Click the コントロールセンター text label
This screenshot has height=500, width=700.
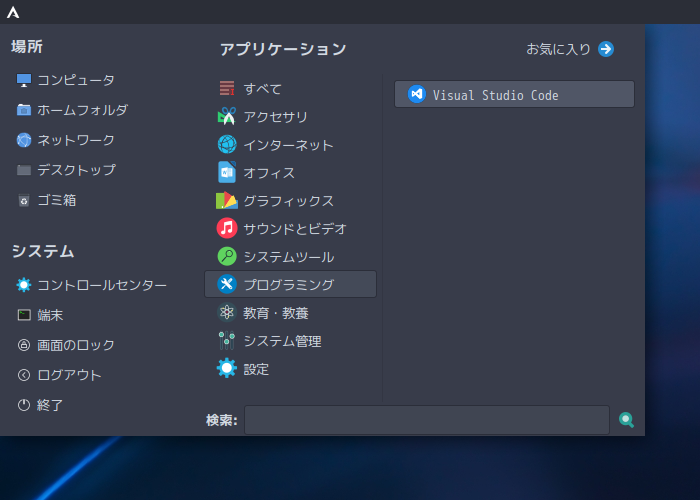click(x=102, y=285)
